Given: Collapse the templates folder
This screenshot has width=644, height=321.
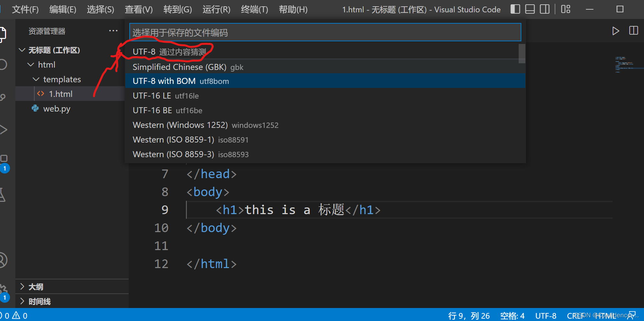Looking at the screenshot, I should coord(36,79).
